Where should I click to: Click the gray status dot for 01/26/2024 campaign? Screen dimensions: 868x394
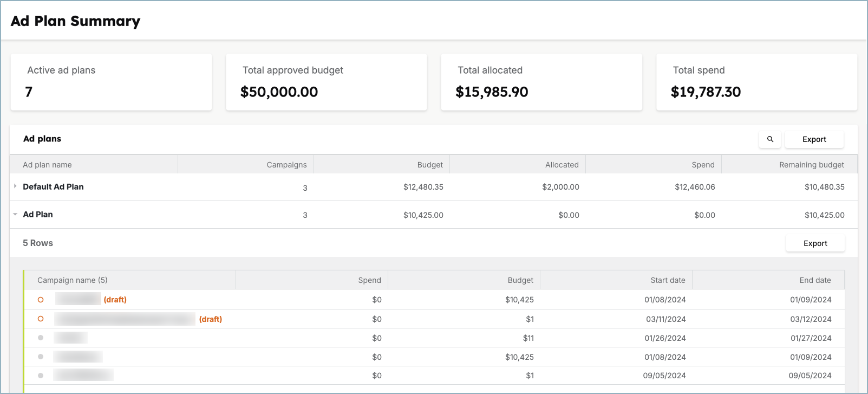(x=41, y=338)
